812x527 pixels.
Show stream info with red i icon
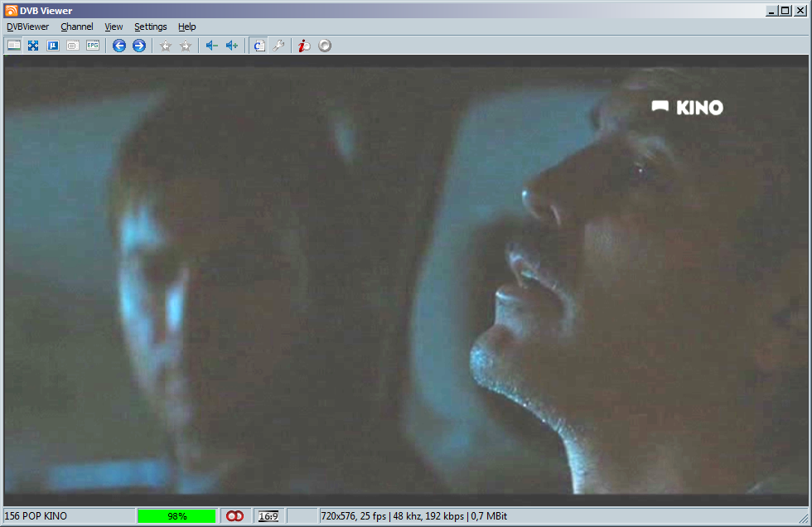pos(304,46)
